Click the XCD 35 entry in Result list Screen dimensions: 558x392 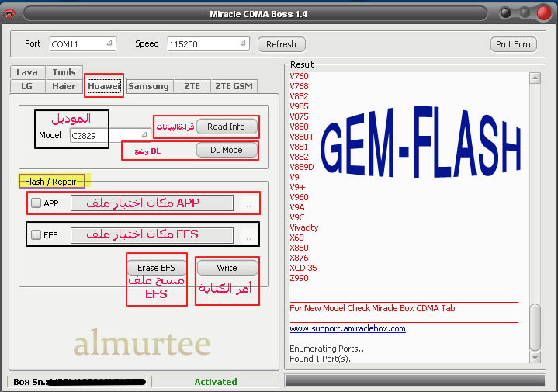point(303,268)
